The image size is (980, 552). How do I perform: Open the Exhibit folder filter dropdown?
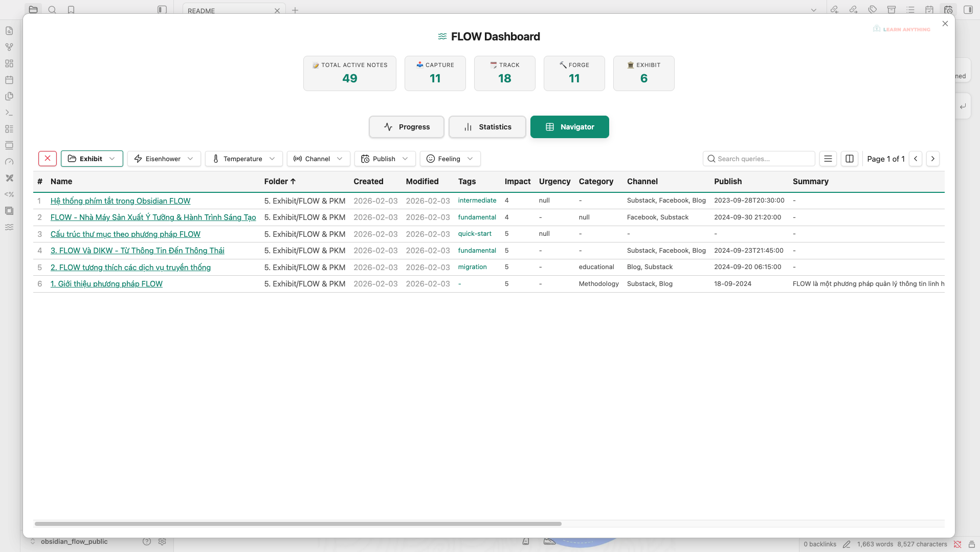click(x=92, y=159)
